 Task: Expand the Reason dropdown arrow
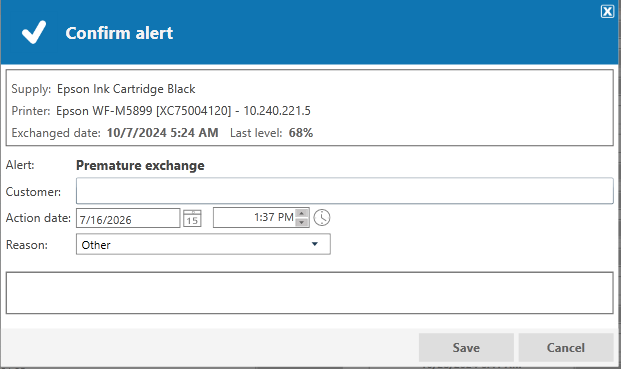click(315, 244)
